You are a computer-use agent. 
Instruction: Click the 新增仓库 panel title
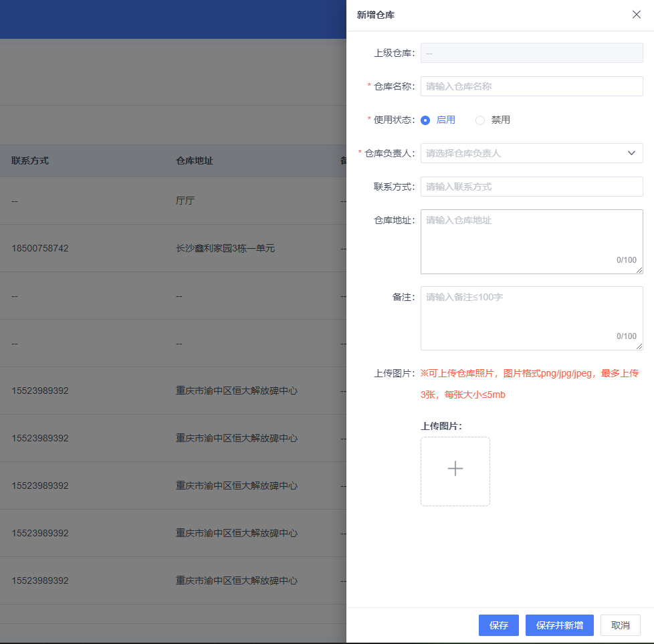[375, 15]
